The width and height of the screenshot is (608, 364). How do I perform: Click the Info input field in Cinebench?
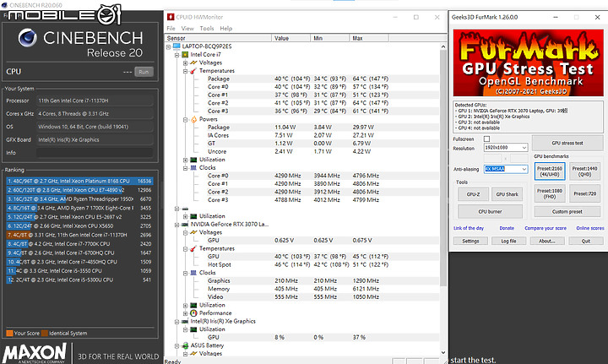pyautogui.click(x=95, y=153)
